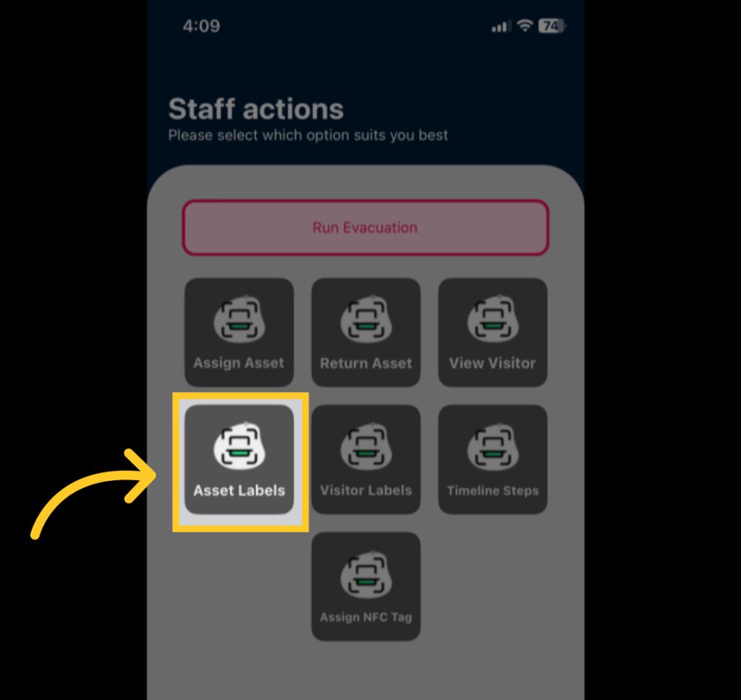Select the Timeline Steps tile

tap(492, 460)
